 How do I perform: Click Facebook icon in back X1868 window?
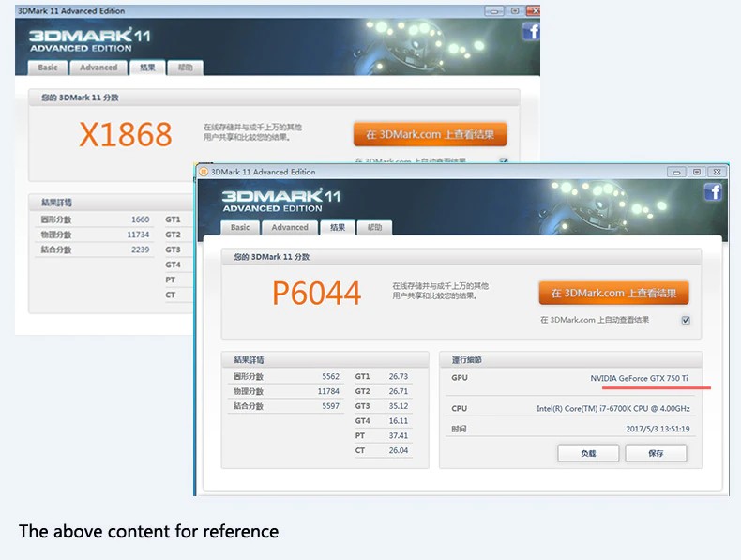pos(531,32)
